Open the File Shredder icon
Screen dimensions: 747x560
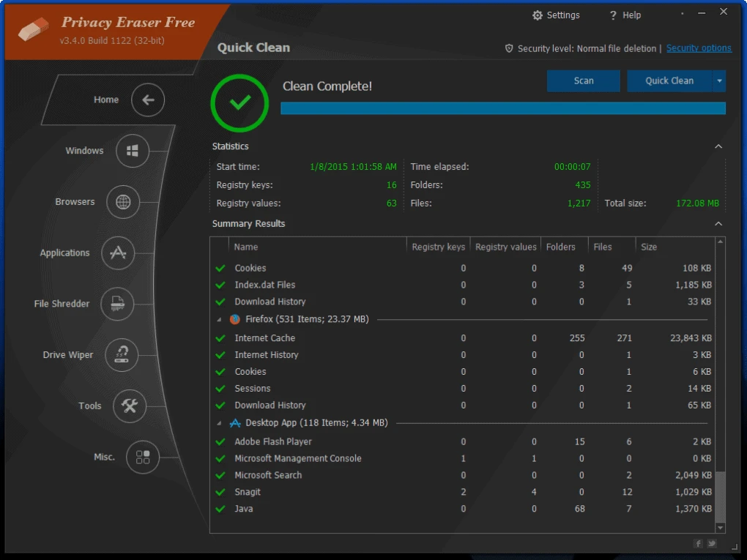click(x=117, y=304)
